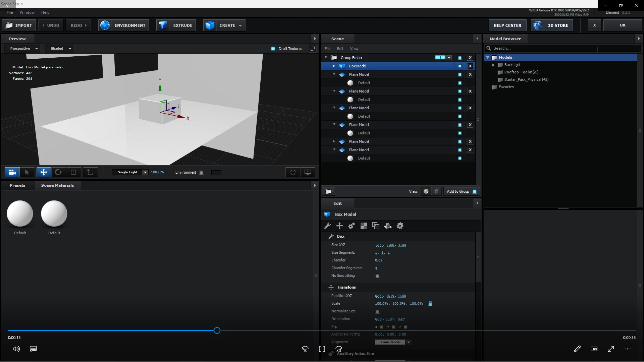The width and height of the screenshot is (644, 362).
Task: Click the checkerboard texture icon in the Edit panel
Action: 364,226
